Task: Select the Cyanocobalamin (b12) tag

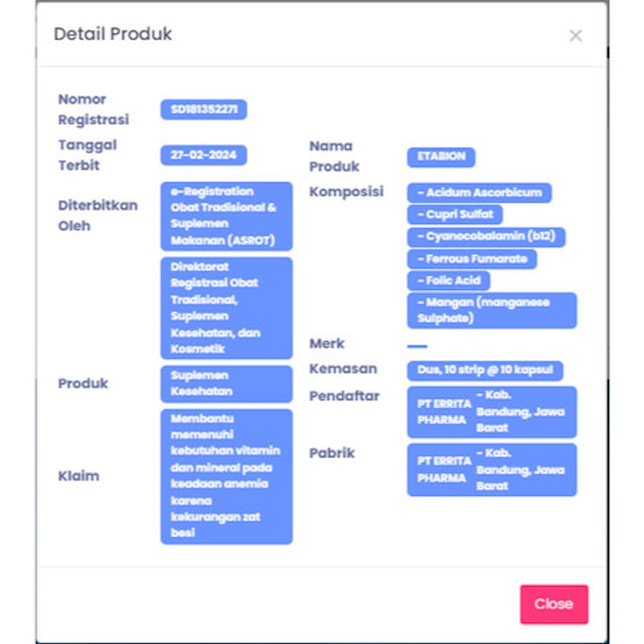Action: click(486, 237)
